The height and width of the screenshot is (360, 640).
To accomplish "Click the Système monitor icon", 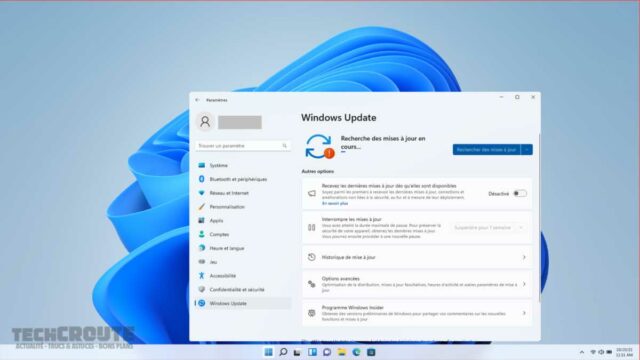I will [202, 165].
